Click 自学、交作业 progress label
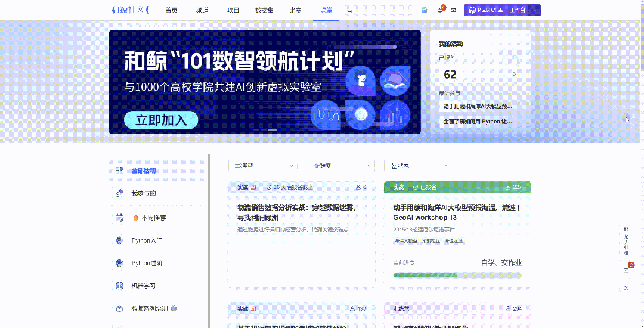 click(501, 263)
